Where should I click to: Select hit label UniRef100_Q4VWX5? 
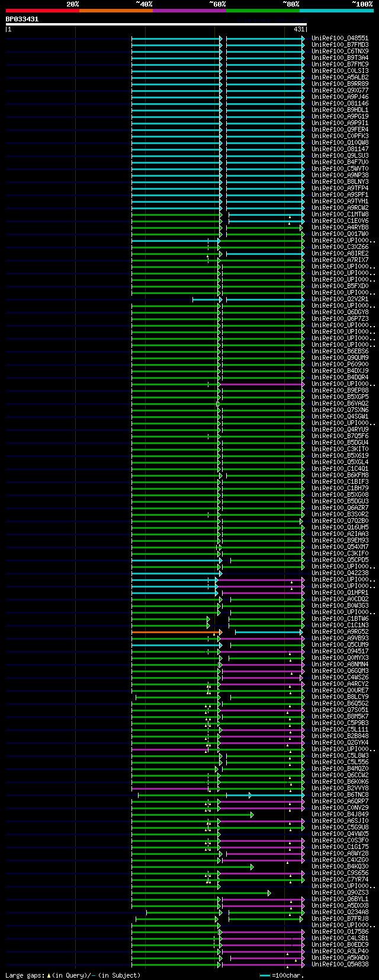pos(340,834)
